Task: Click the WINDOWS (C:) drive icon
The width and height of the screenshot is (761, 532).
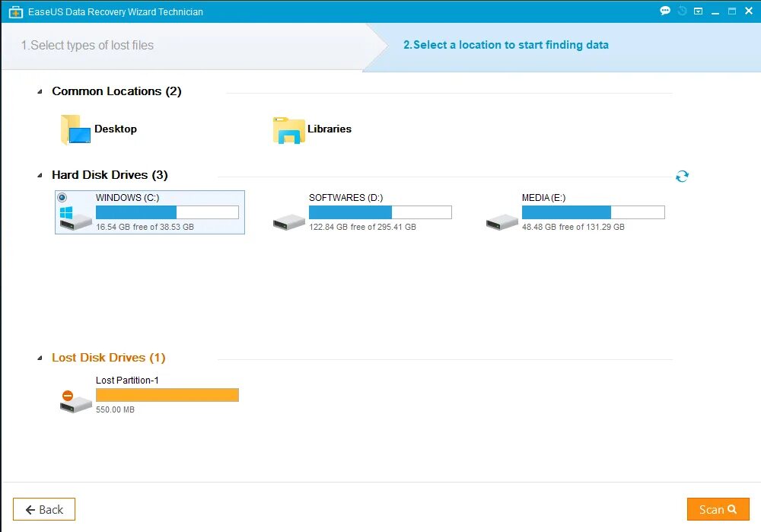Action: click(75, 218)
